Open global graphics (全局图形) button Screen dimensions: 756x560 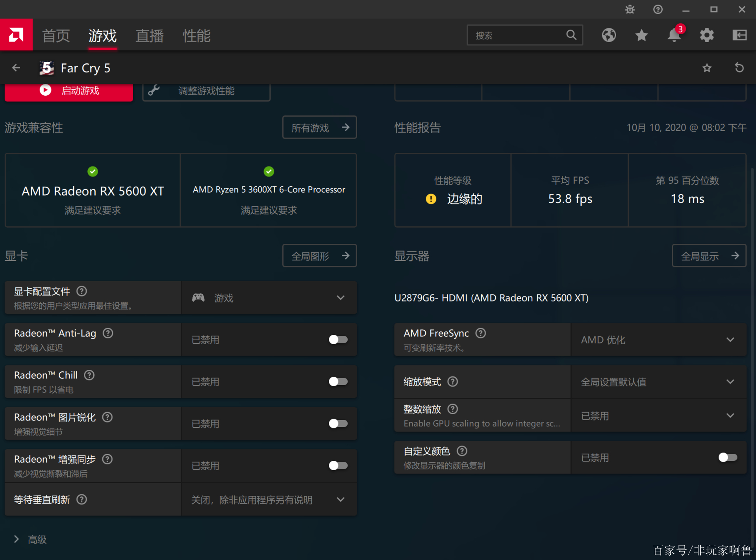(319, 256)
